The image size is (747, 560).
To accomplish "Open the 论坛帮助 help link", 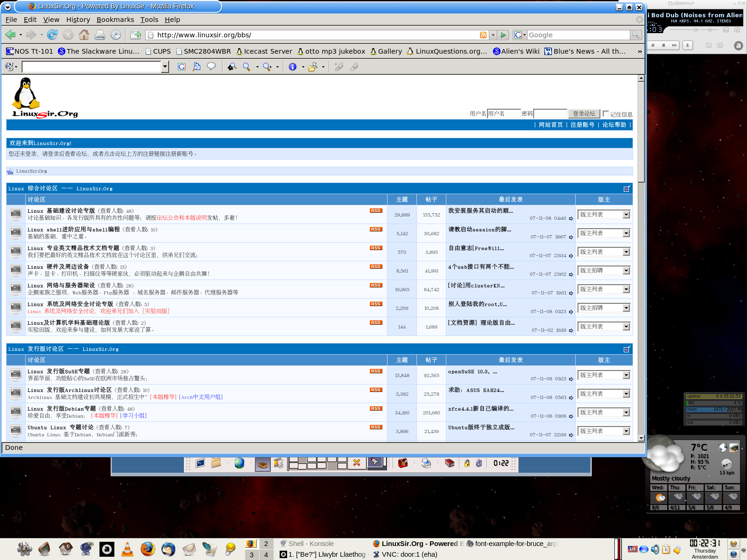I will (x=614, y=125).
